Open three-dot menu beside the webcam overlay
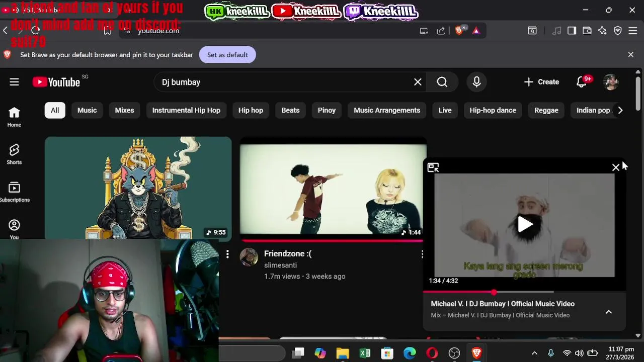 [x=227, y=254]
